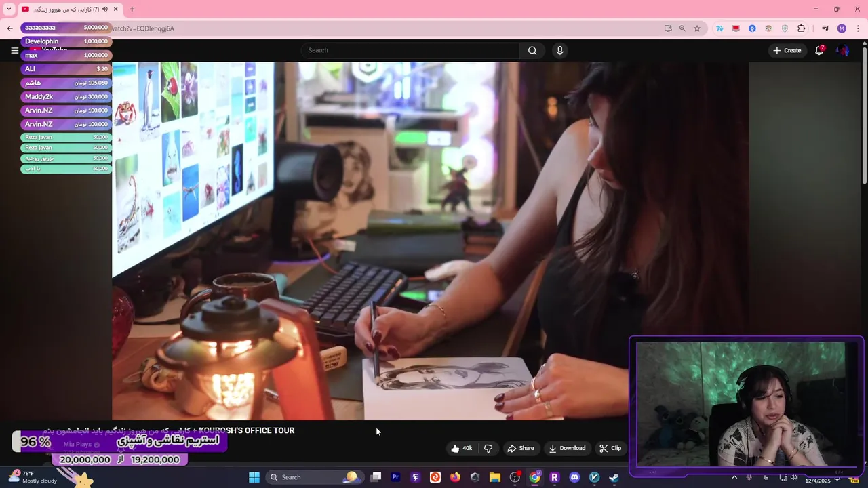Click the Share button
Screen dimensions: 868x488
[521, 448]
